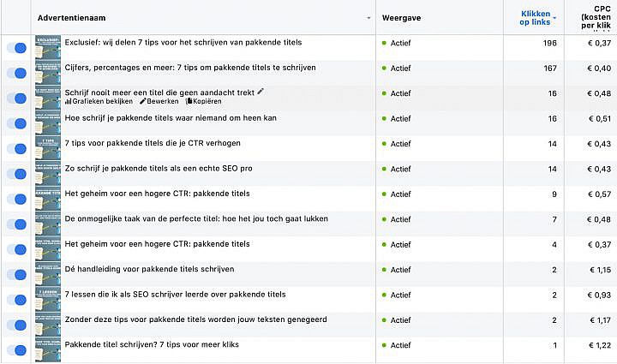Open ad 'Dé handleiding voor pakkende titels schrijven'
The height and width of the screenshot is (364, 617).
coord(149,269)
